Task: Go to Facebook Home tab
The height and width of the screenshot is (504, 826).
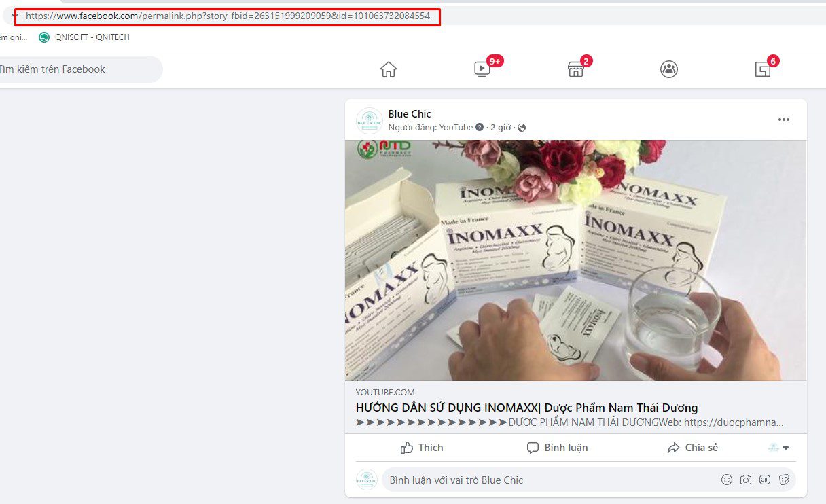Action: 389,69
